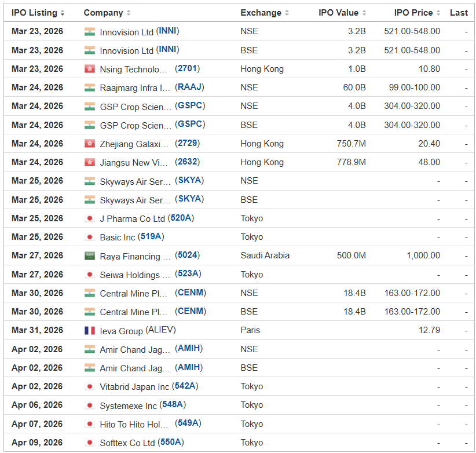Open ticker 548A for Systemexe Inc
The height and width of the screenshot is (453, 476).
173,405
